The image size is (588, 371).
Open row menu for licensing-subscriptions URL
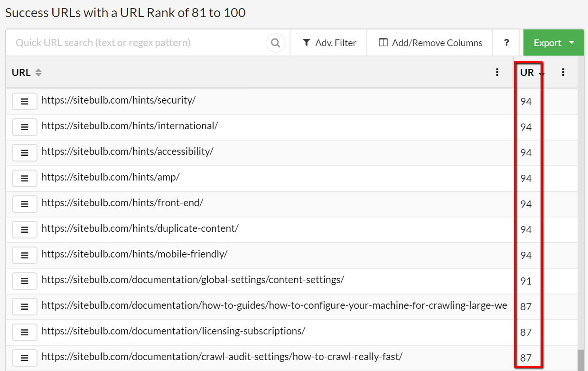tap(25, 332)
